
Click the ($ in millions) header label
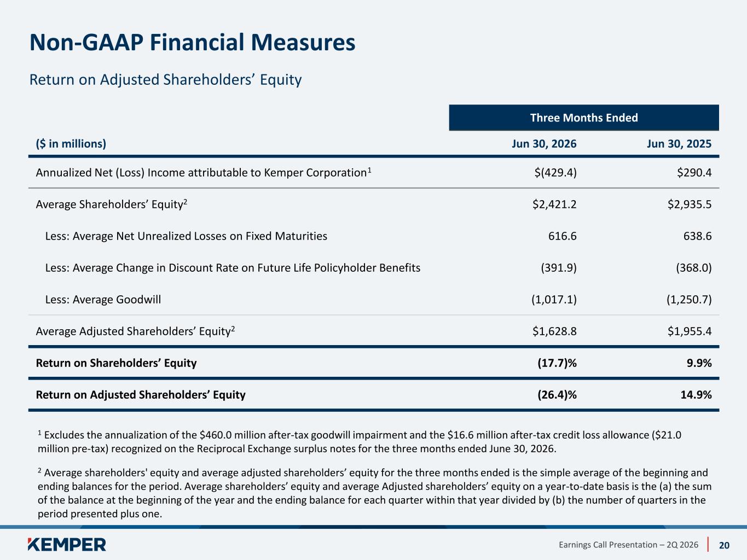pos(71,144)
